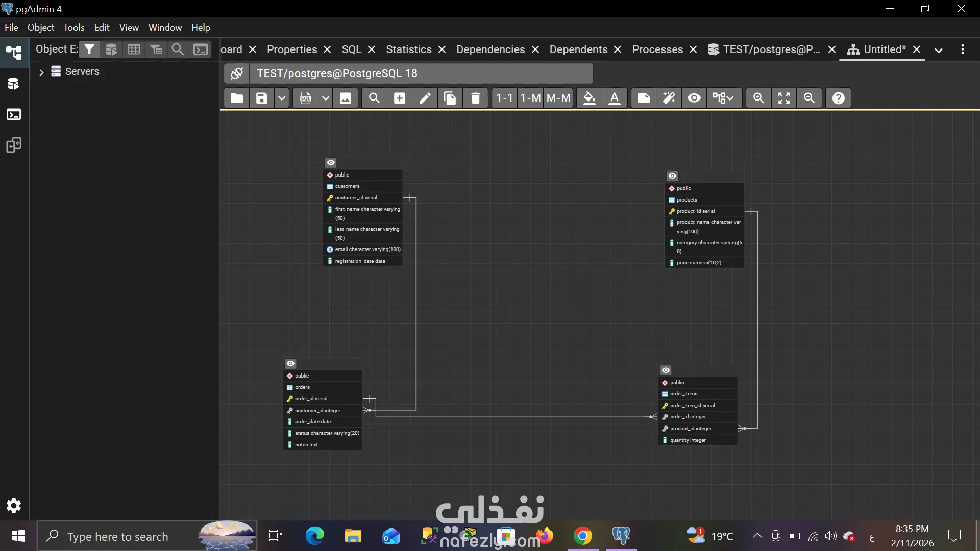Open the cardinality notation dropdown
This screenshot has height=551, width=980.
pos(723,98)
